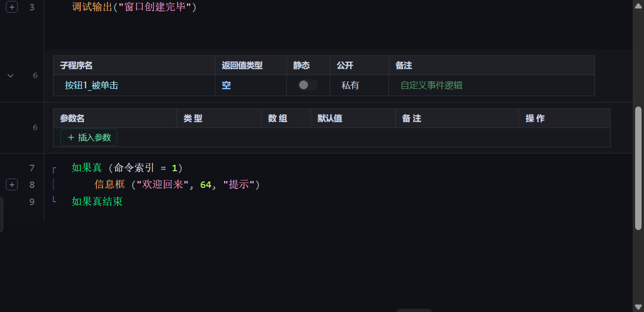The height and width of the screenshot is (312, 644).
Task: Click the scrollbar down arrow
Action: pyautogui.click(x=638, y=307)
